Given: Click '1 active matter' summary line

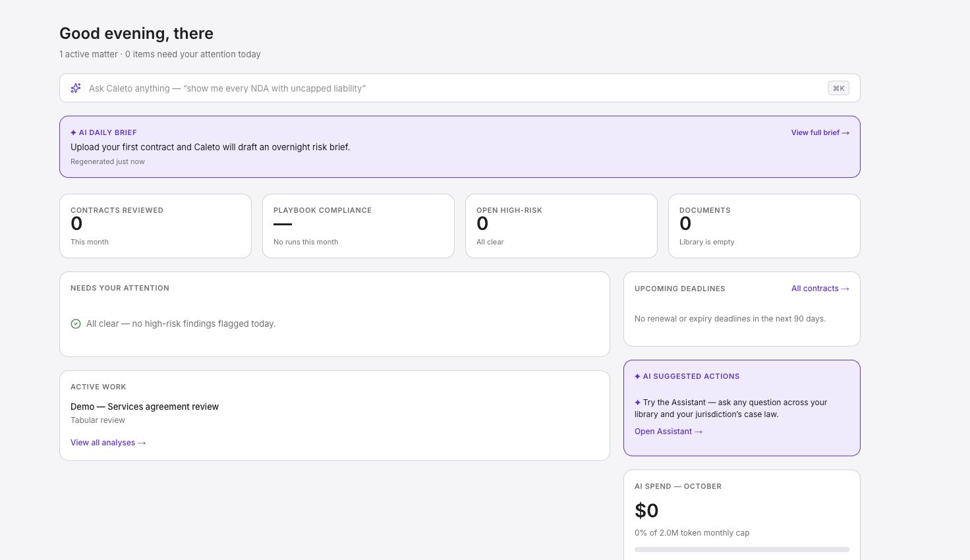Looking at the screenshot, I should [x=160, y=54].
